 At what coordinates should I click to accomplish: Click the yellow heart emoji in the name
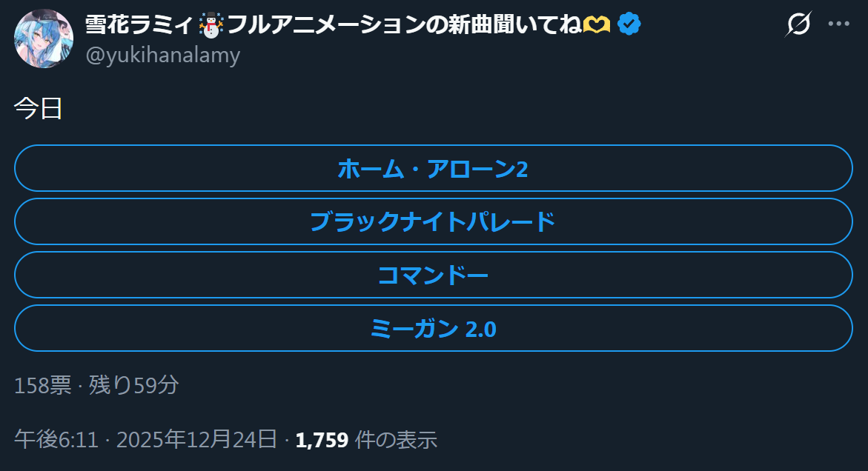(597, 26)
